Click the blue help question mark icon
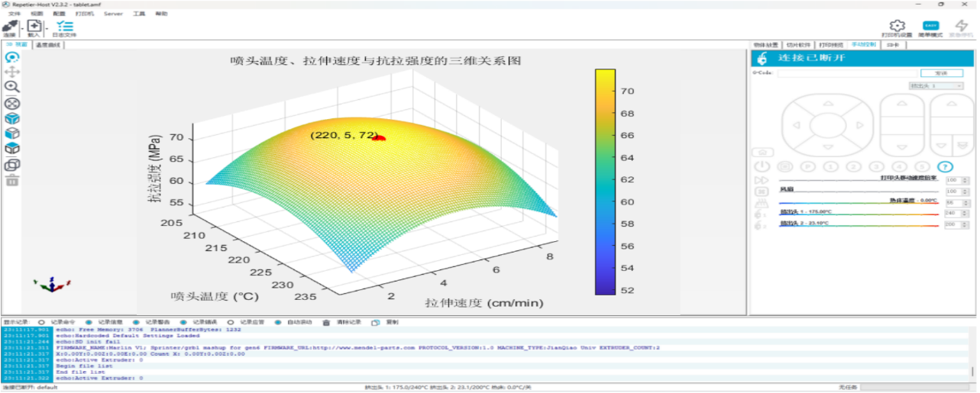Image resolution: width=980 pixels, height=393 pixels. (945, 166)
